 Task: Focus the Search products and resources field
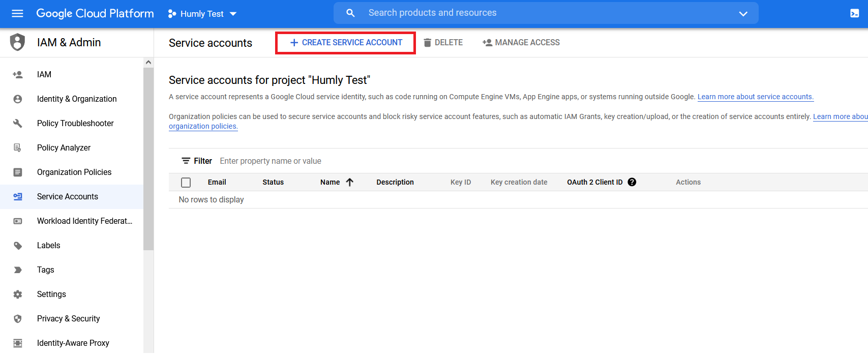[x=546, y=13]
